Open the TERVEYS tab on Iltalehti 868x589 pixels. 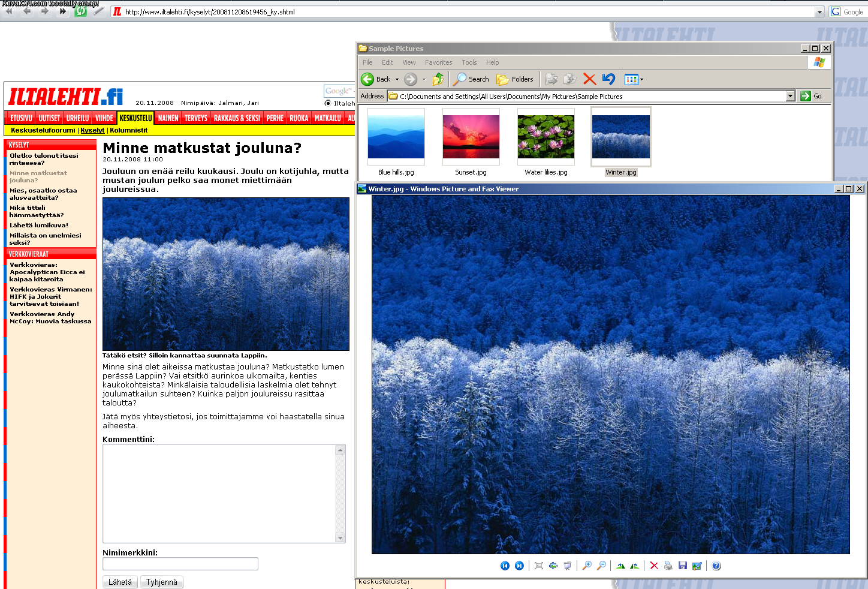point(196,118)
